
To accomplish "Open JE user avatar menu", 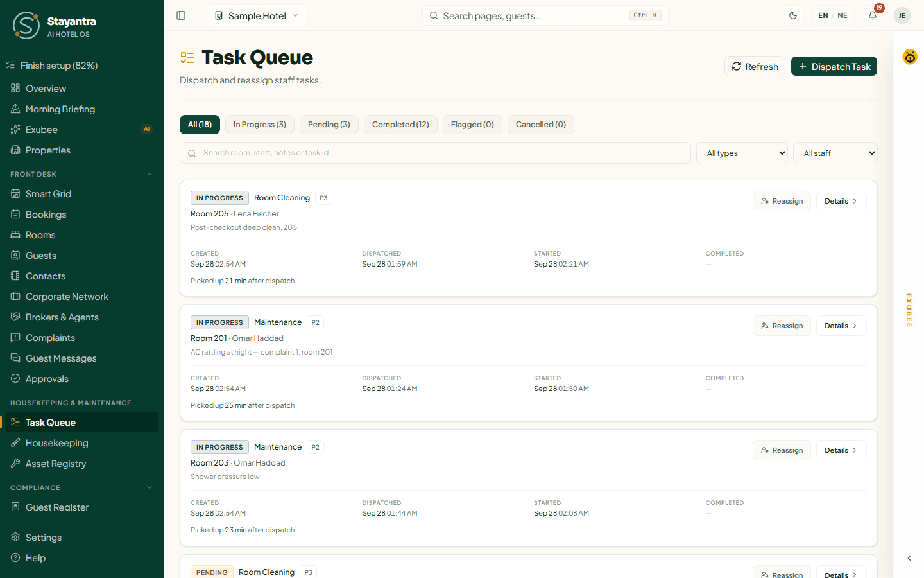I will pyautogui.click(x=902, y=15).
